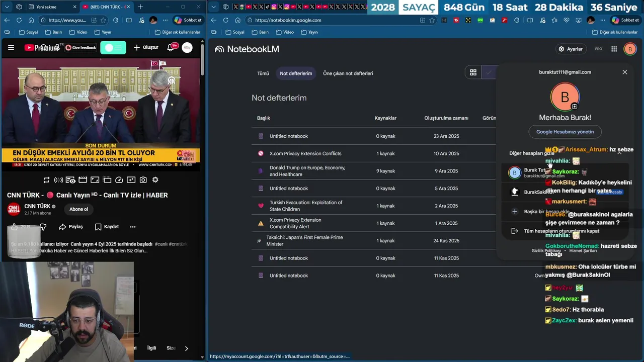Viewport: 644px width, 362px height.
Task: Toggle the teal switch in YouTube header
Action: click(x=113, y=48)
